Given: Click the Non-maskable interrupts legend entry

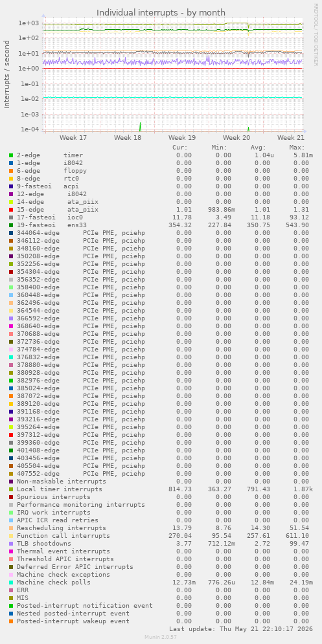Looking at the screenshot, I should coord(62,482).
